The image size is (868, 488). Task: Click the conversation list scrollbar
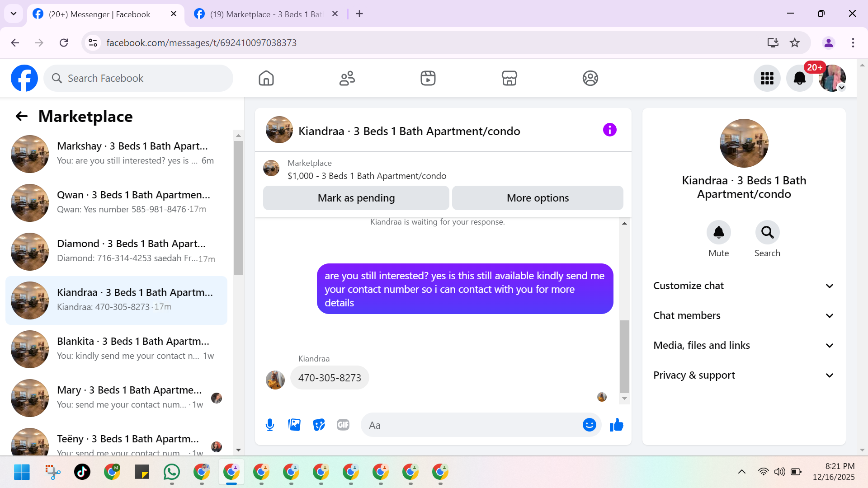(x=238, y=208)
